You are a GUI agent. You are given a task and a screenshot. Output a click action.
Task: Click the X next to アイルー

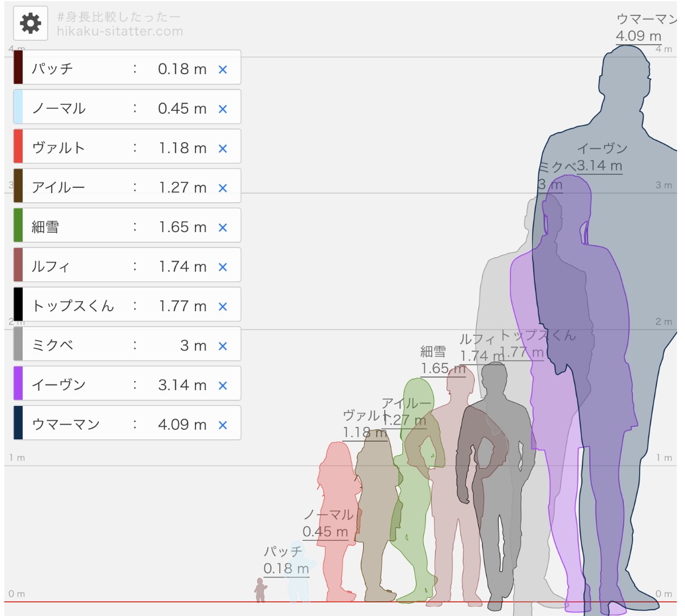pos(223,188)
